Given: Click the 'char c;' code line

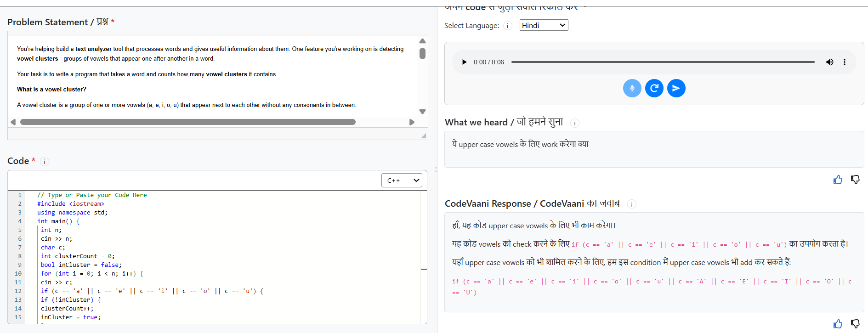Looking at the screenshot, I should [x=53, y=248].
